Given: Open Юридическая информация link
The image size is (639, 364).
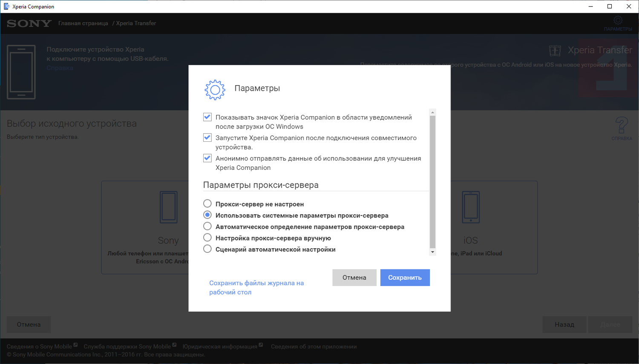Looking at the screenshot, I should point(220,347).
